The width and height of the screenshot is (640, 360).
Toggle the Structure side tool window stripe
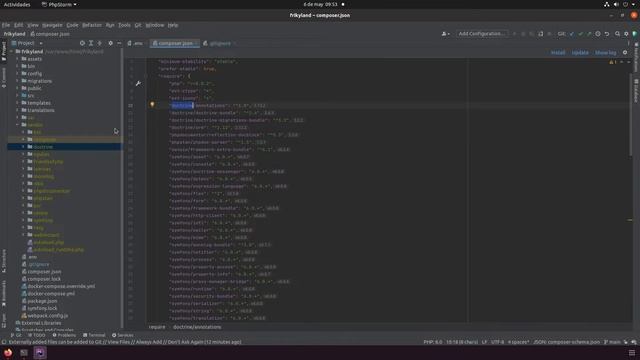pyautogui.click(x=4, y=261)
